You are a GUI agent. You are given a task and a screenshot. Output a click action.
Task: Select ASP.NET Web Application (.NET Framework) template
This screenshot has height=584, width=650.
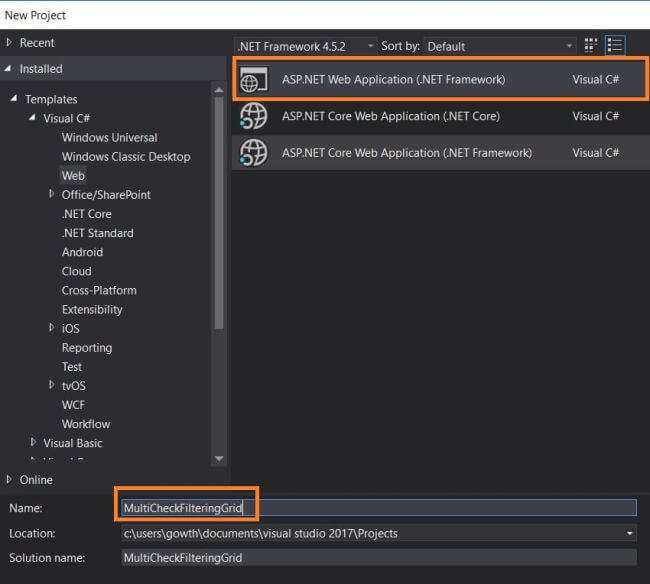[x=440, y=80]
